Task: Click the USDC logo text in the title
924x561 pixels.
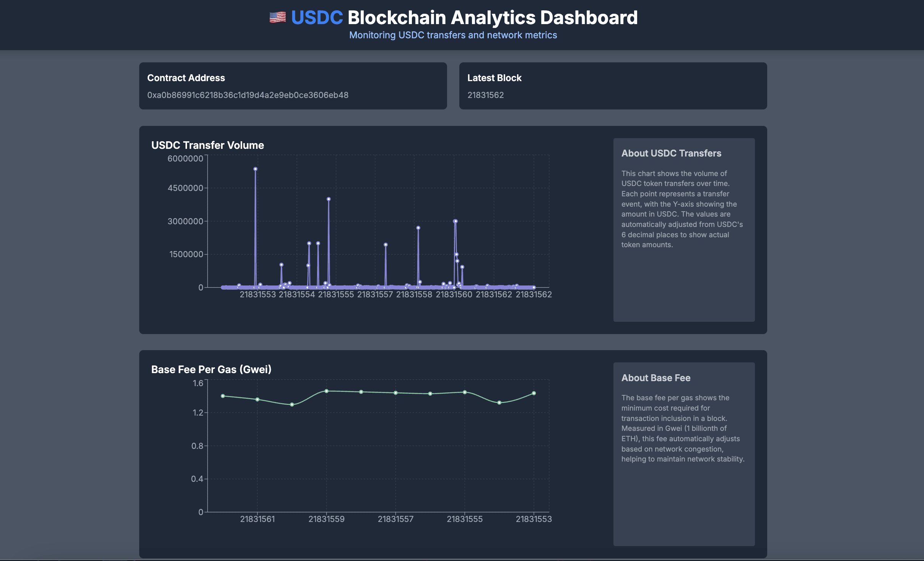Action: [x=317, y=17]
